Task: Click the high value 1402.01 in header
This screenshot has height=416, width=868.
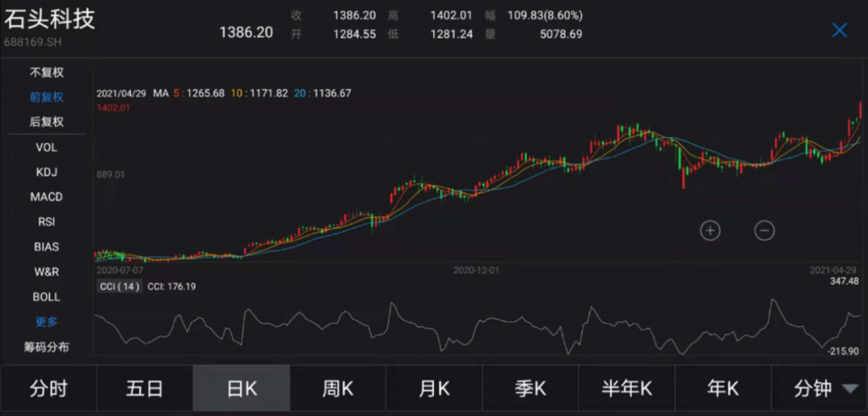Action: tap(452, 15)
